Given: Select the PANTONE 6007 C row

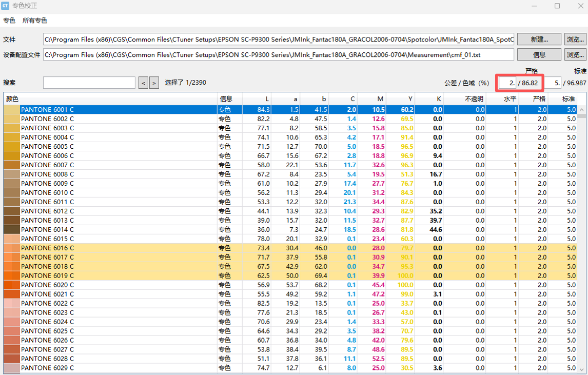Looking at the screenshot, I should point(290,165).
